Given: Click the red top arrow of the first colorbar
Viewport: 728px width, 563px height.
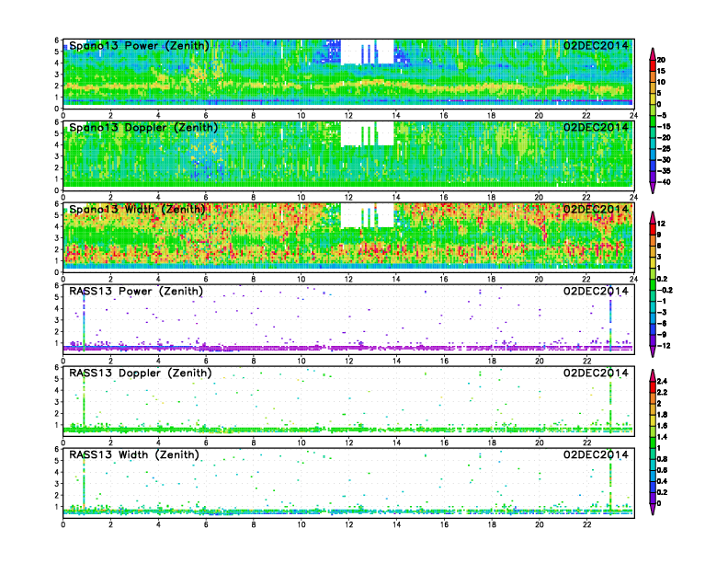Looking at the screenshot, I should [x=651, y=51].
